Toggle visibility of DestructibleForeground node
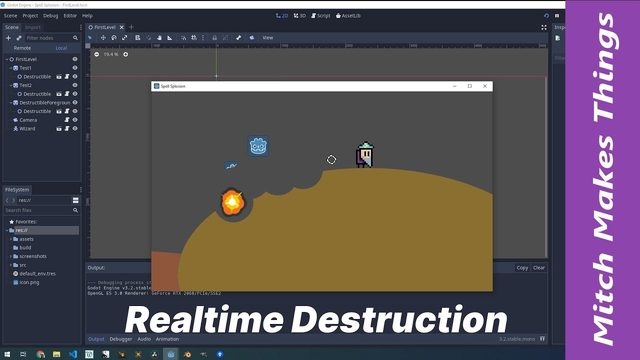This screenshot has width=640, height=360. coord(75,102)
